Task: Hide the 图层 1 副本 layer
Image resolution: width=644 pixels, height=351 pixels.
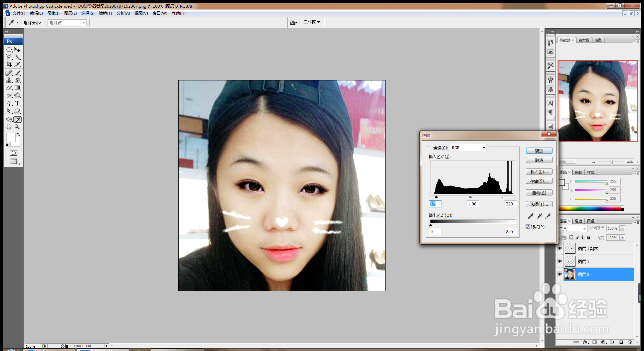Action: 560,248
